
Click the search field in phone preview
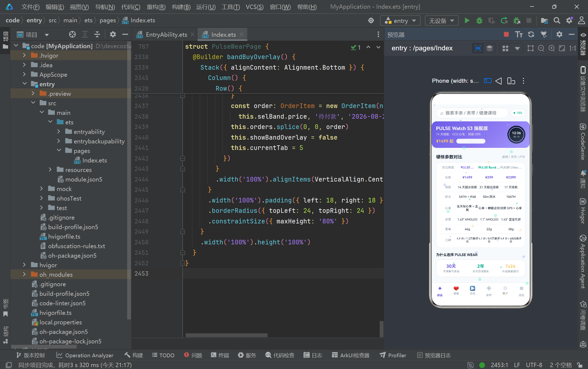(472, 113)
